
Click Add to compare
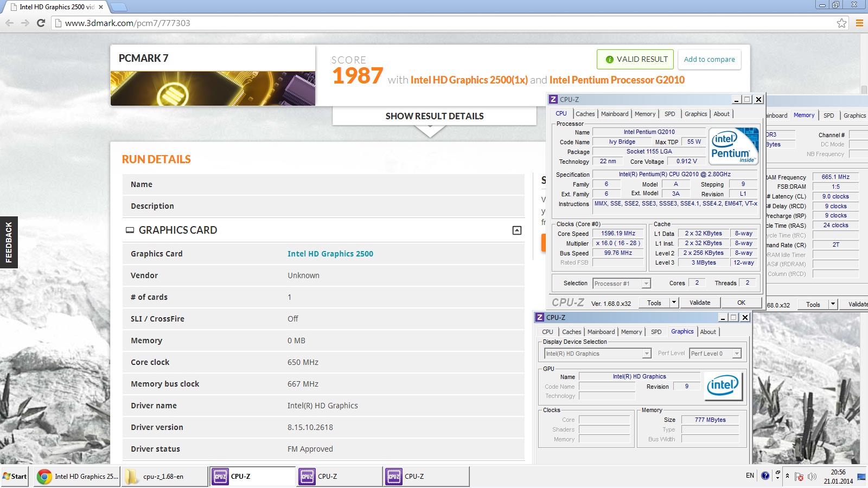(709, 60)
